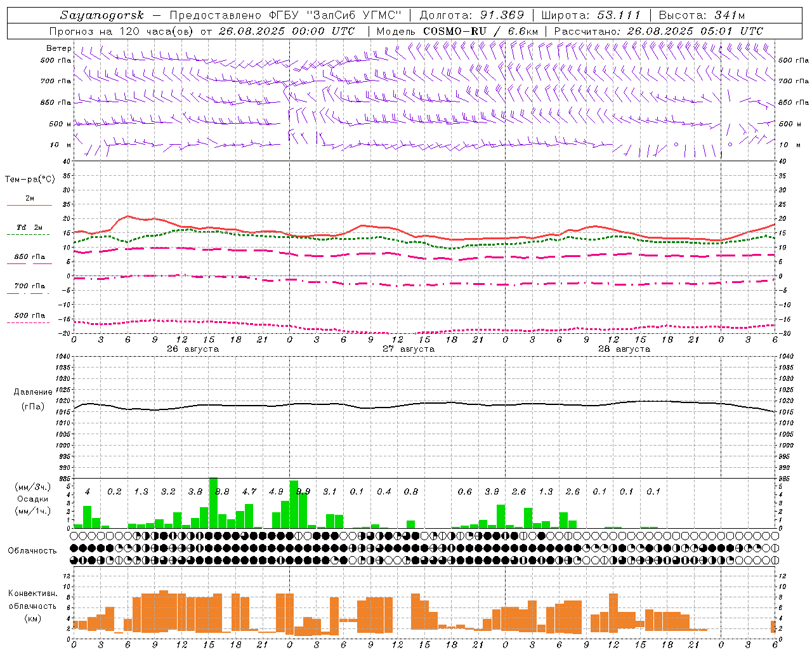The height and width of the screenshot is (650, 812).
Task: Click the date label 26 августа
Action: pos(193,349)
